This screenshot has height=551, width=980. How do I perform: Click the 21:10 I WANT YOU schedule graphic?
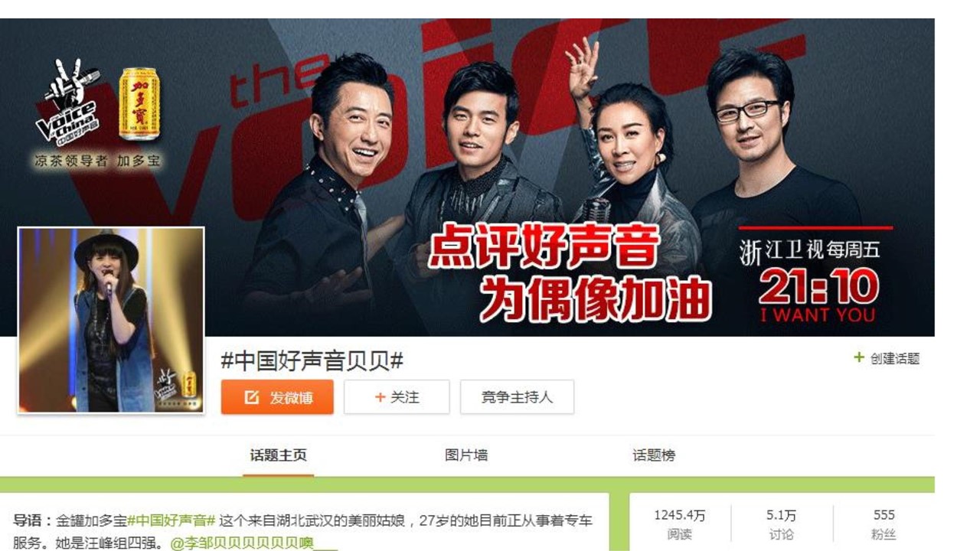(818, 295)
